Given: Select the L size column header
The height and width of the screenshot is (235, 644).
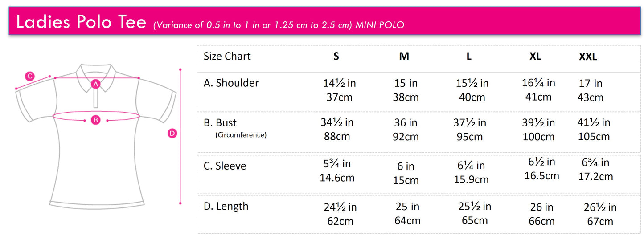Looking at the screenshot, I should (x=469, y=56).
